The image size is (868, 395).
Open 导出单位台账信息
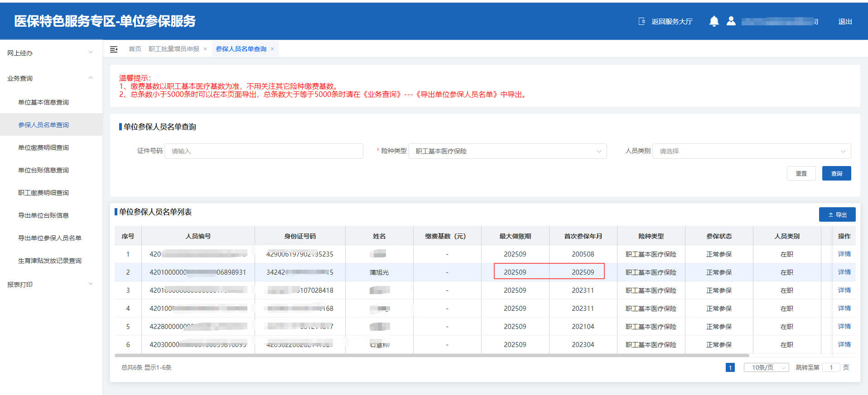point(43,215)
